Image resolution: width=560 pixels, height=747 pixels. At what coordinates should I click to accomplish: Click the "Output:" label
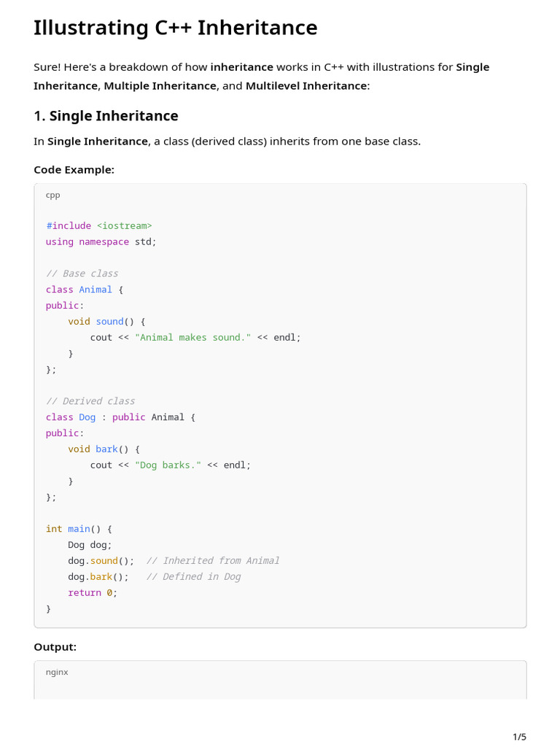(x=55, y=647)
